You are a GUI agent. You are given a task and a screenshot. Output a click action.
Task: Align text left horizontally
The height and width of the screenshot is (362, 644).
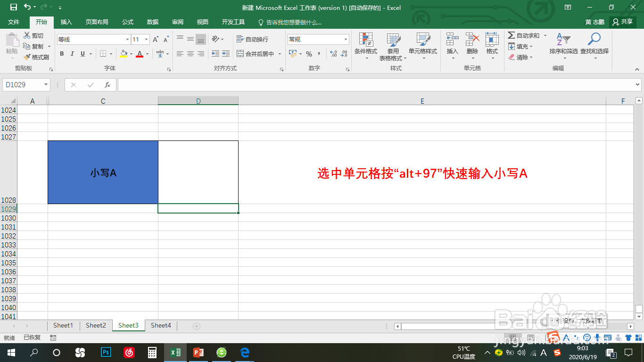[x=180, y=54]
